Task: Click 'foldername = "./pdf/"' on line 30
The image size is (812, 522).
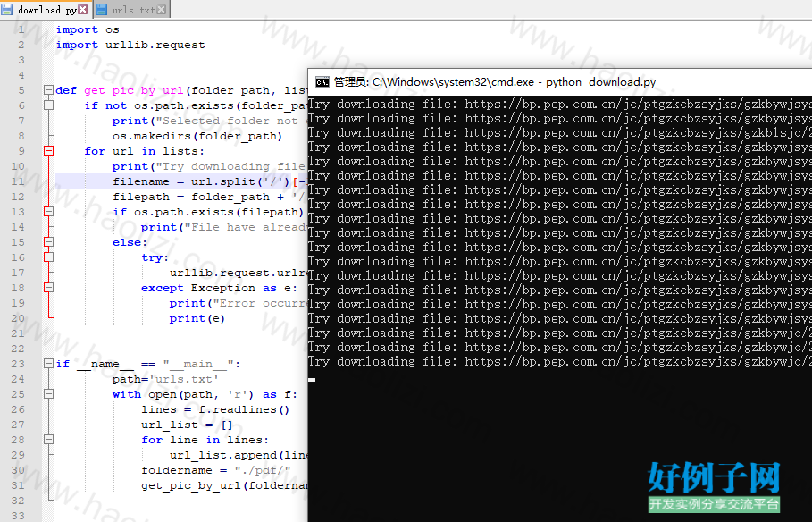Action: tap(216, 471)
